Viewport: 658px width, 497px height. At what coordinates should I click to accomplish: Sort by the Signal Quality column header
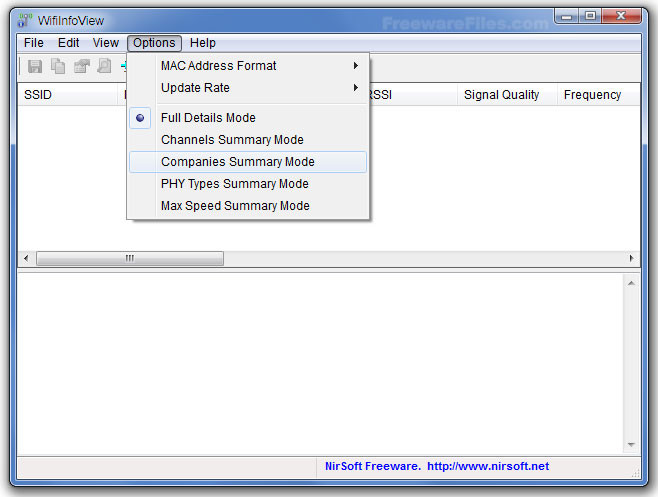click(507, 95)
